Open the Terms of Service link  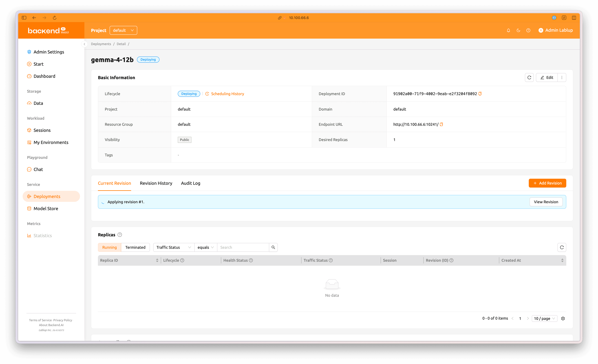(x=40, y=320)
